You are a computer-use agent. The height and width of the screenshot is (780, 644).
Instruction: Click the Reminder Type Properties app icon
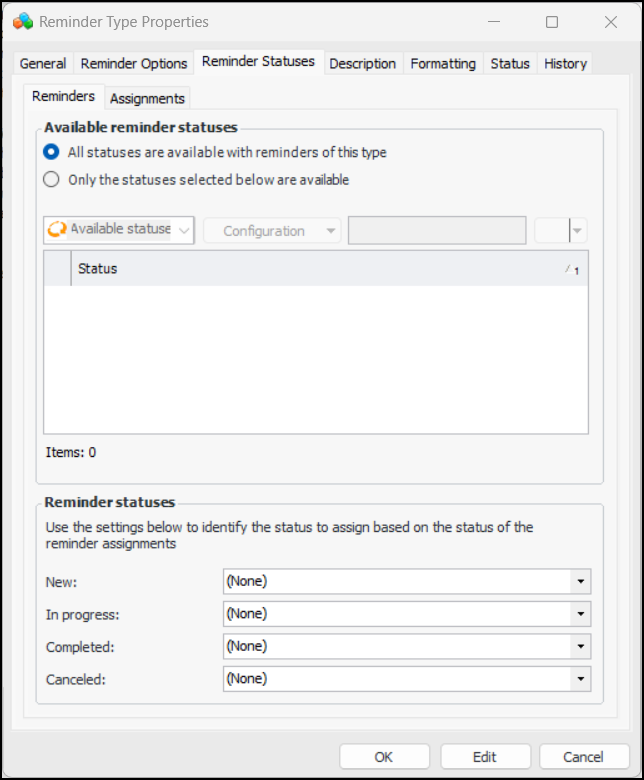(x=23, y=21)
